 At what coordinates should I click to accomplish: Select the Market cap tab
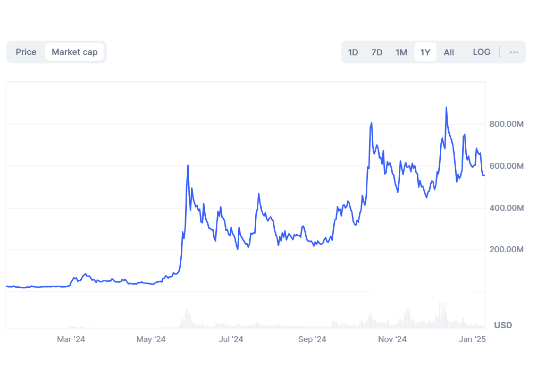[75, 52]
